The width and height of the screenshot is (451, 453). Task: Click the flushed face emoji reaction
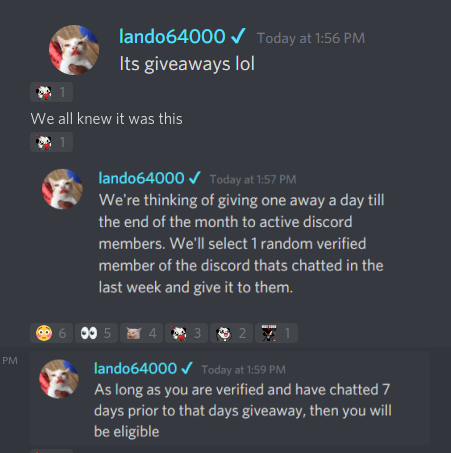[51, 333]
